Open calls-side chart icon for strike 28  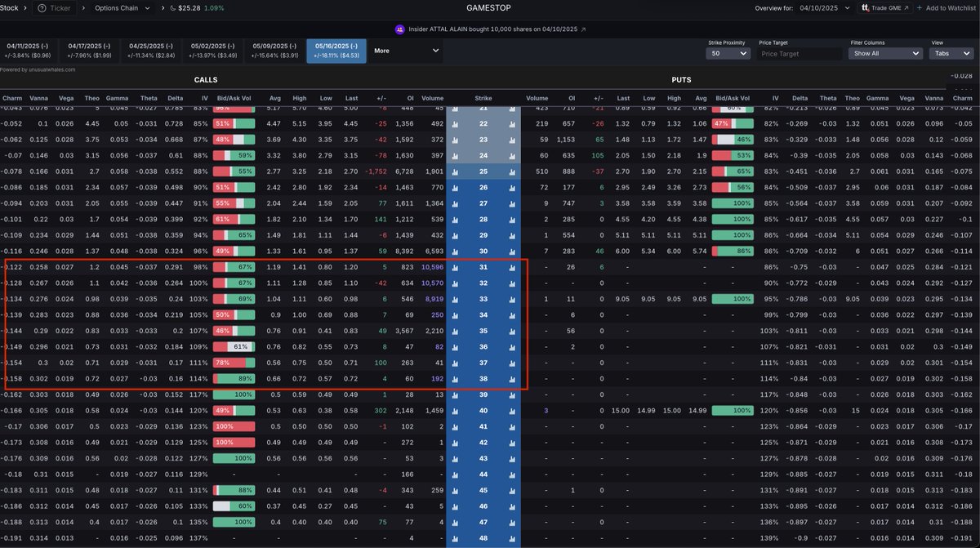point(455,220)
